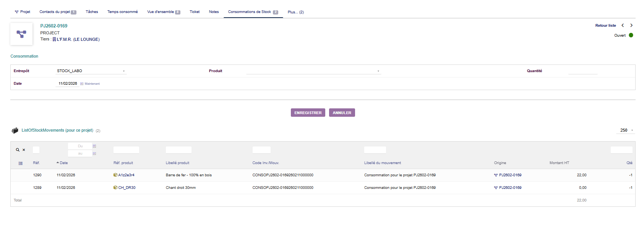
Task: Click product icon for A1z2e3r4
Action: pyautogui.click(x=115, y=175)
